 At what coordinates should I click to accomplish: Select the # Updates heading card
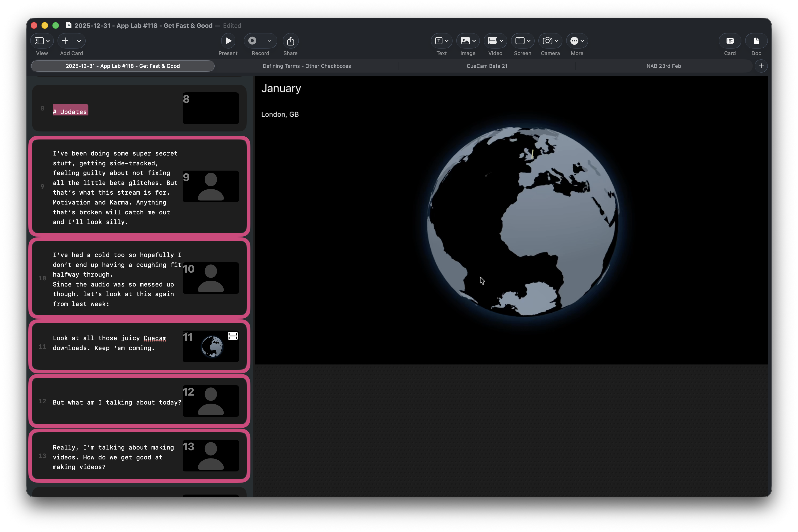[70, 111]
